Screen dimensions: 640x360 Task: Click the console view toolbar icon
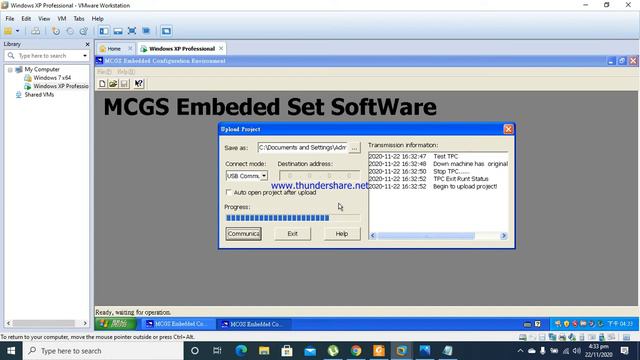pyautogui.click(x=166, y=31)
